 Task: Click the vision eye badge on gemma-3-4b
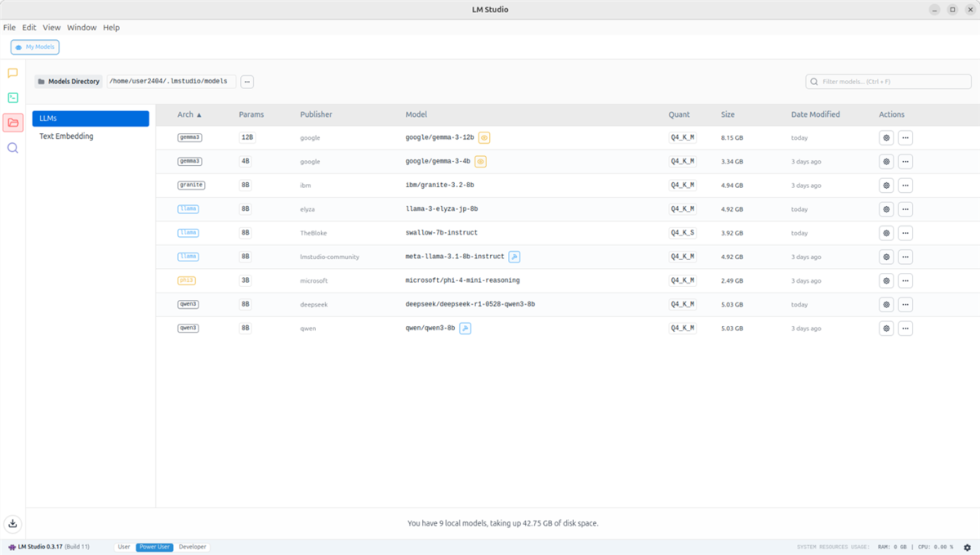480,161
